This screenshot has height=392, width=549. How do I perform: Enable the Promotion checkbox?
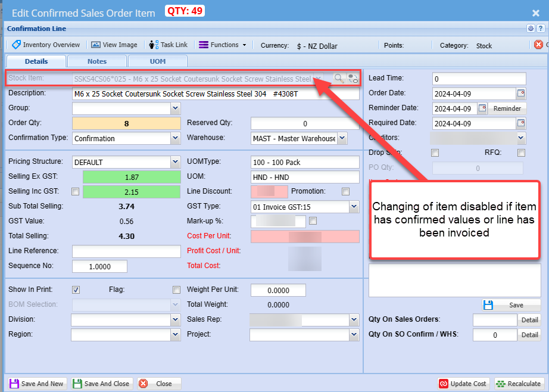345,192
